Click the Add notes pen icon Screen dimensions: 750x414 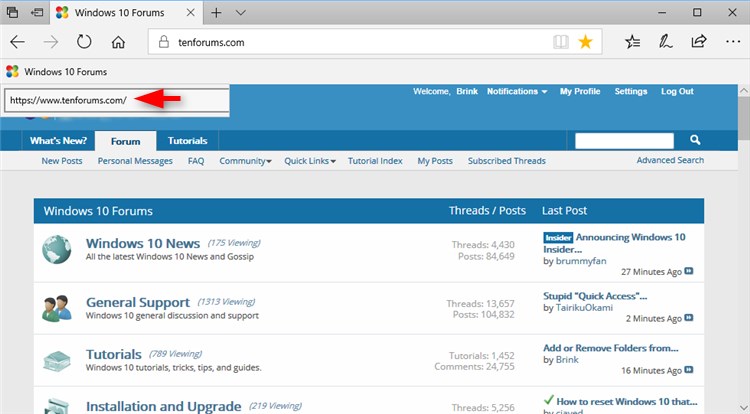click(665, 42)
